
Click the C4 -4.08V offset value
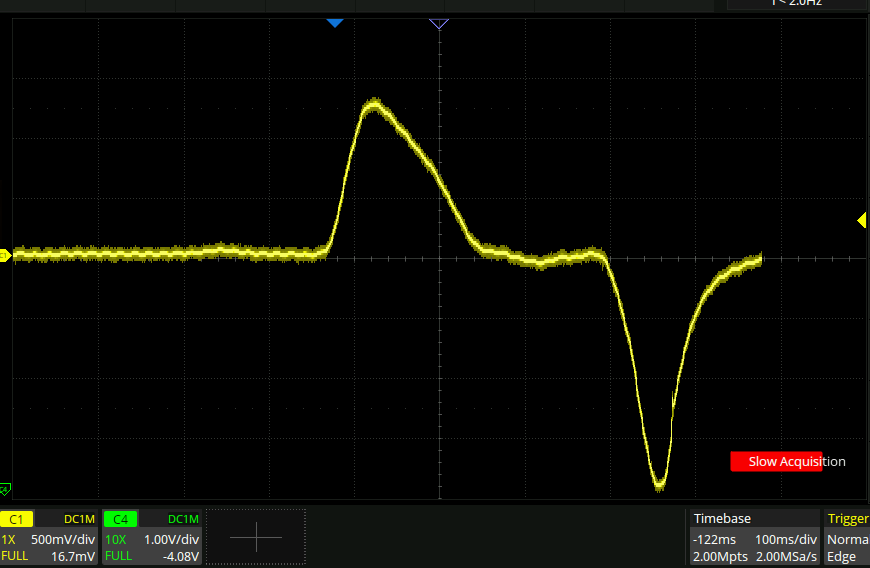click(x=181, y=556)
